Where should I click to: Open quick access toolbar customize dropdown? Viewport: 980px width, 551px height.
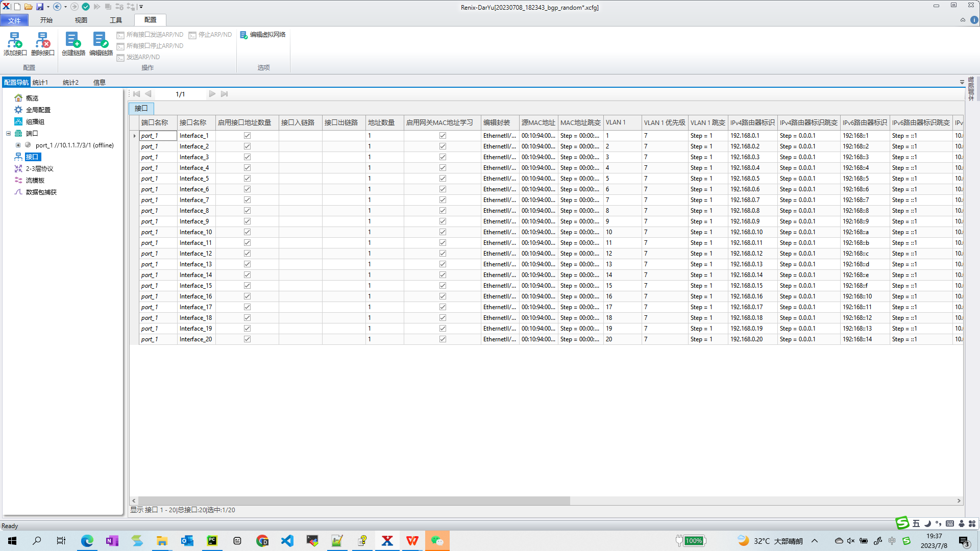click(141, 7)
